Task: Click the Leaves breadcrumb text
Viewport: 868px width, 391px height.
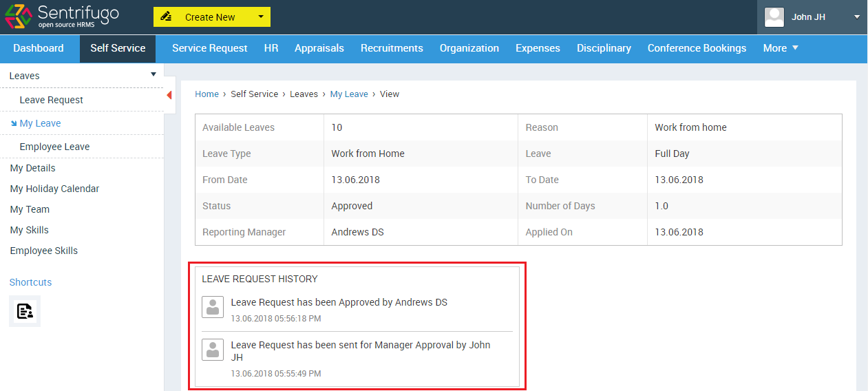Action: [304, 94]
